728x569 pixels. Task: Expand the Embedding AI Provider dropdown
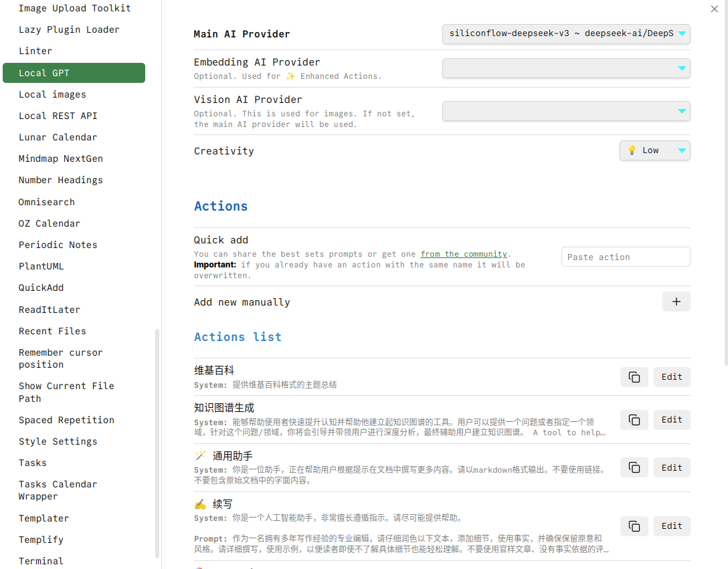(565, 68)
